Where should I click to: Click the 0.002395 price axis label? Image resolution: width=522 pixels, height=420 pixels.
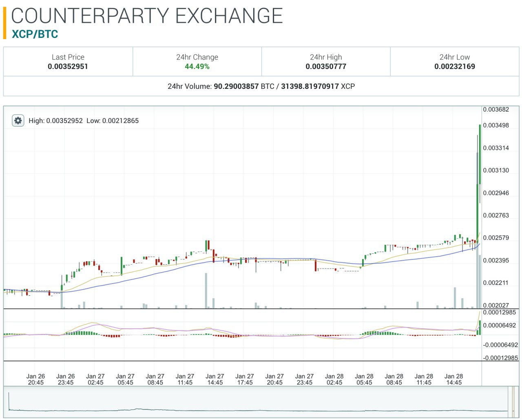pos(496,260)
